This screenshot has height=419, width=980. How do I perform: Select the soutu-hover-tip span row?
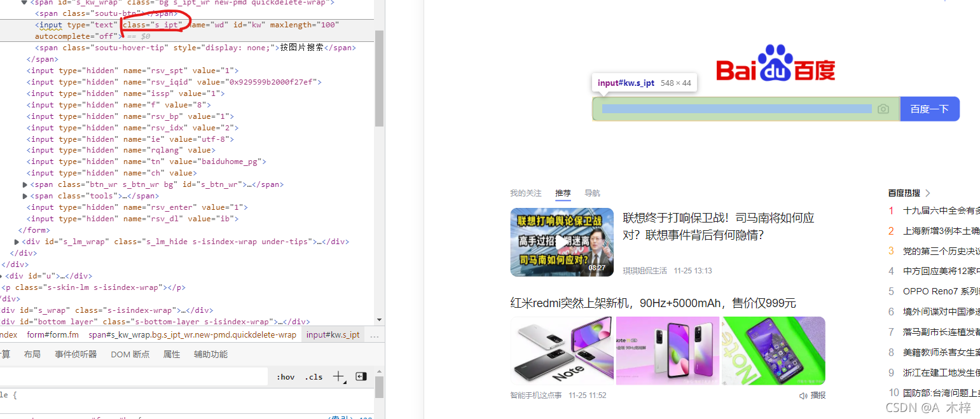pyautogui.click(x=195, y=48)
